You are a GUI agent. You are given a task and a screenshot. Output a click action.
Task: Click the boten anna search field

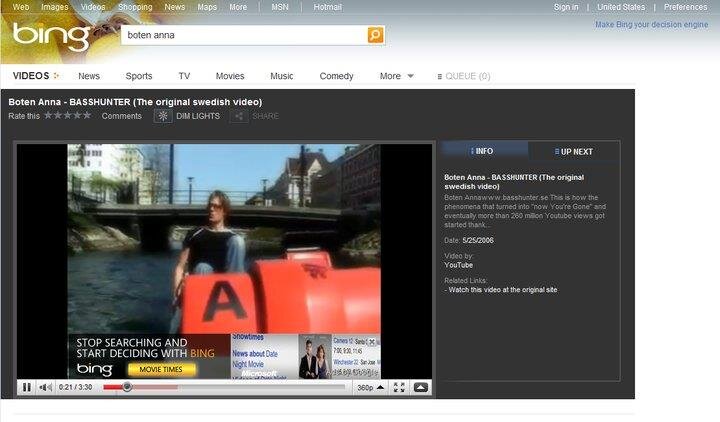coord(244,35)
